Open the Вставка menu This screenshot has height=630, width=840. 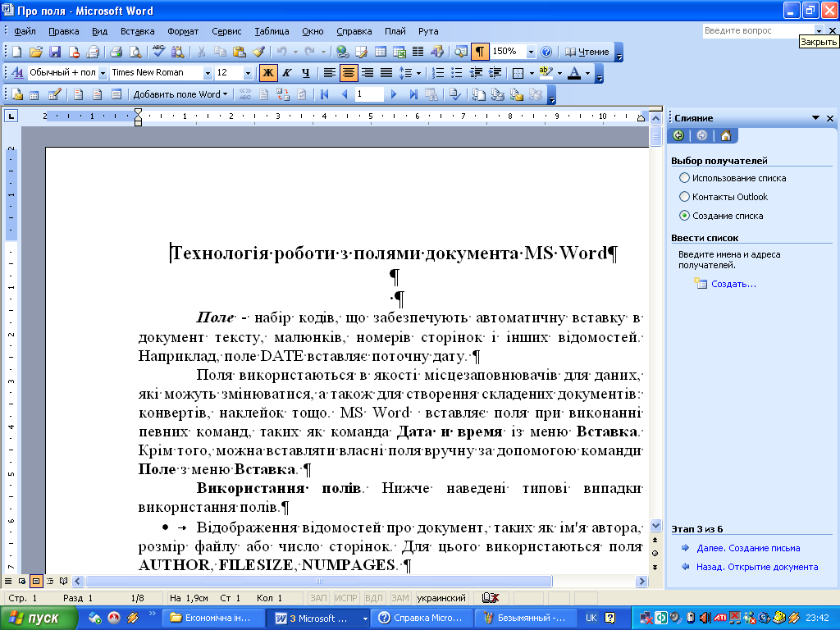(137, 31)
